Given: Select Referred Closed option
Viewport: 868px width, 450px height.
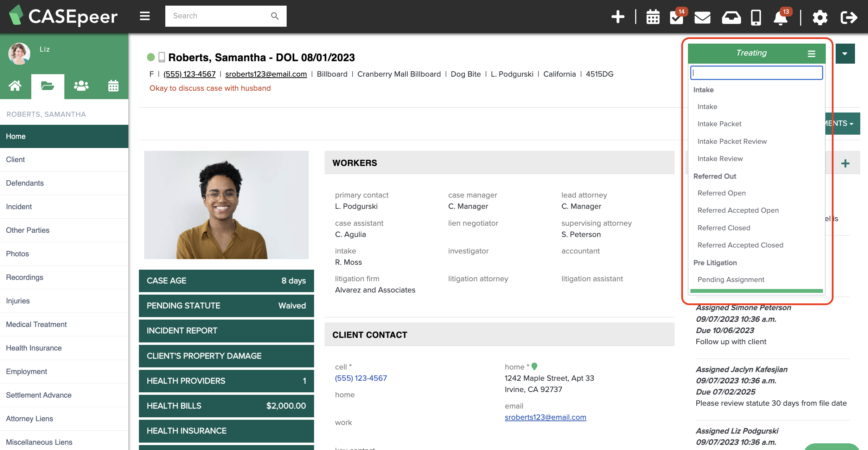Looking at the screenshot, I should tap(724, 228).
